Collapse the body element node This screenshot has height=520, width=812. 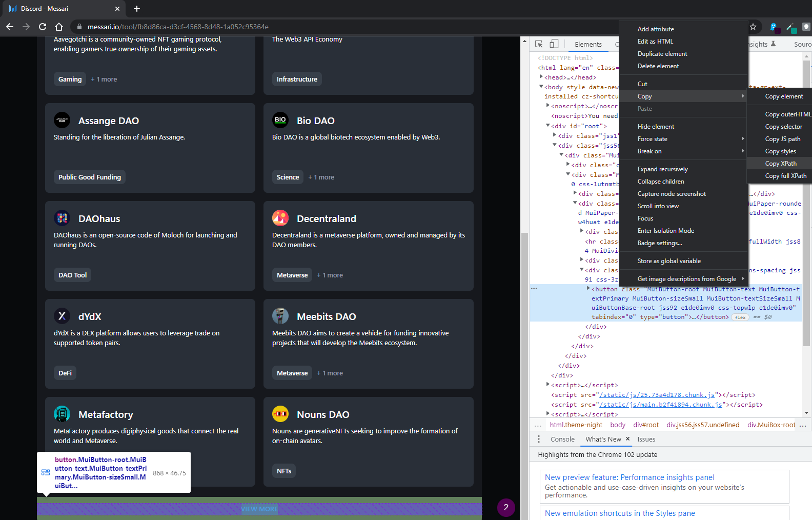pos(541,87)
